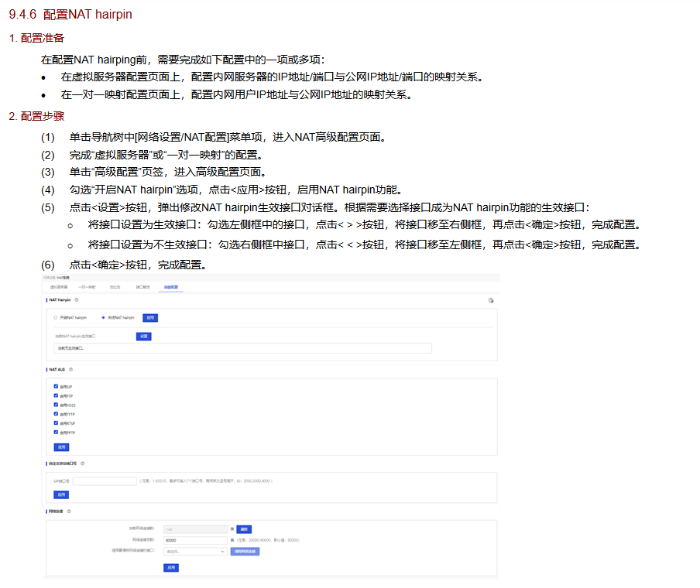Click the NAT ALG section title
This screenshot has height=588, width=700.
tap(57, 369)
